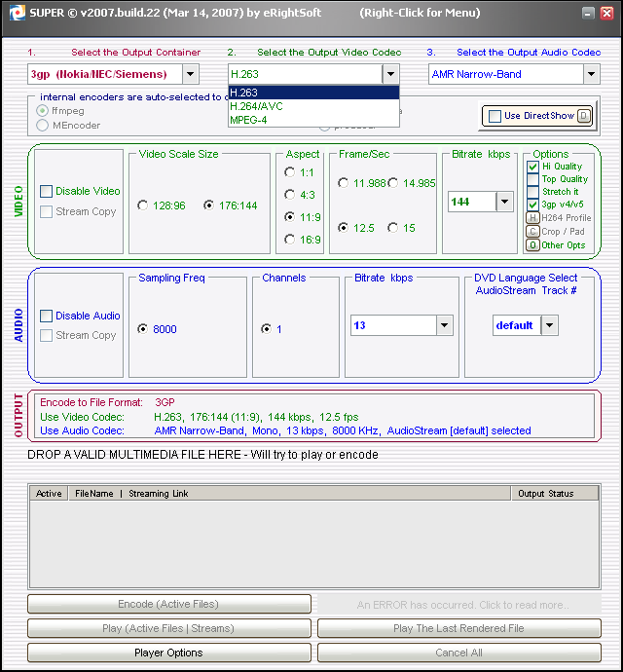Select 11.988 frames per second
623x672 pixels.
(x=343, y=183)
